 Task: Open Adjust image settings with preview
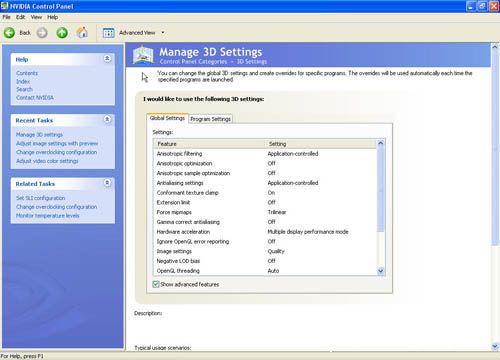[x=57, y=143]
